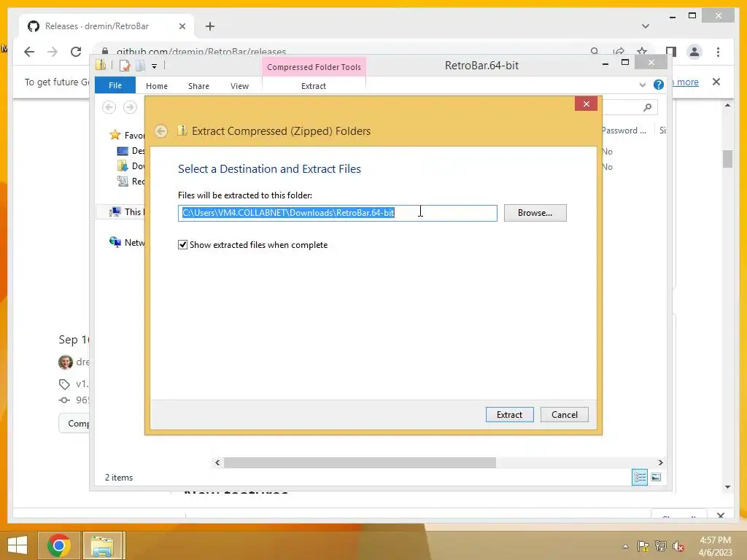Image resolution: width=747 pixels, height=560 pixels.
Task: Select Downloads in the navigation pane
Action: pyautogui.click(x=131, y=166)
